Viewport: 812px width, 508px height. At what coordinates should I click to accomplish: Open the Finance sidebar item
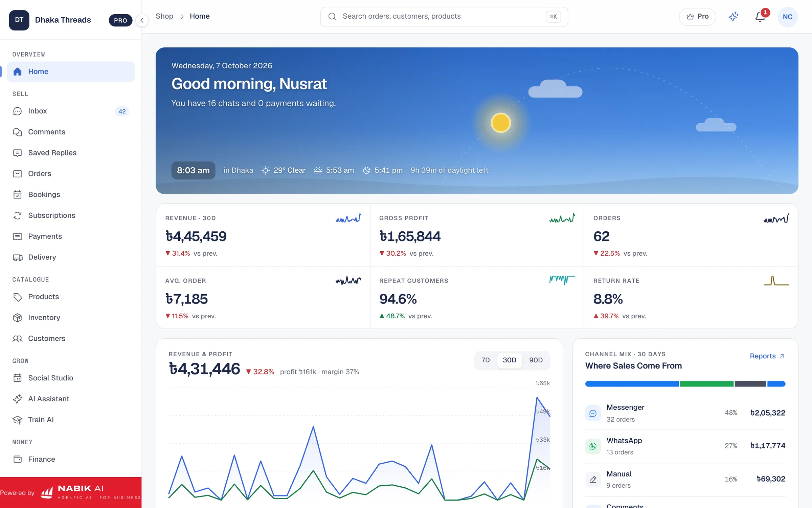click(x=71, y=459)
